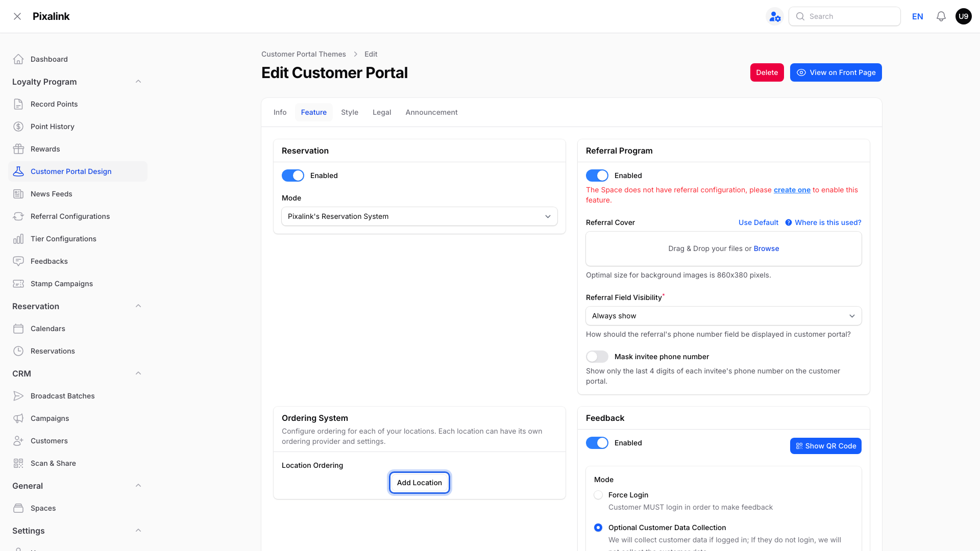The image size is (980, 551).
Task: Enable Mask invitee phone number
Action: point(597,357)
